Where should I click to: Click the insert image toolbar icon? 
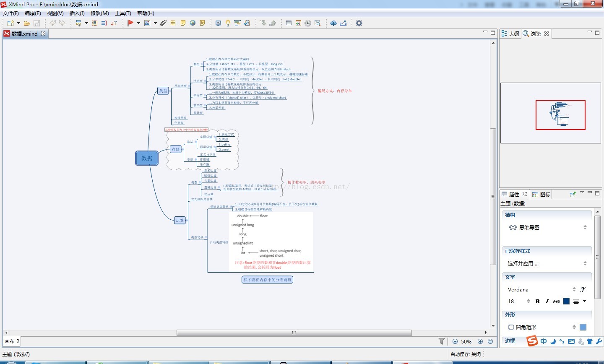pos(147,23)
